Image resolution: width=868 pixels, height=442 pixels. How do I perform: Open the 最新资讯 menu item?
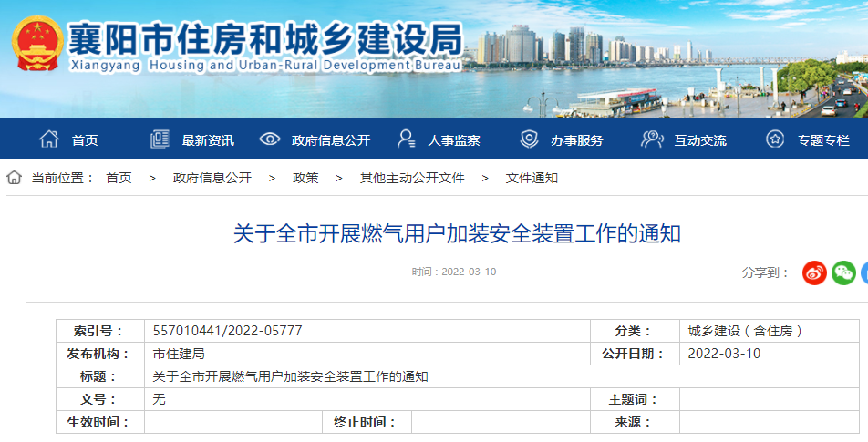pyautogui.click(x=208, y=140)
